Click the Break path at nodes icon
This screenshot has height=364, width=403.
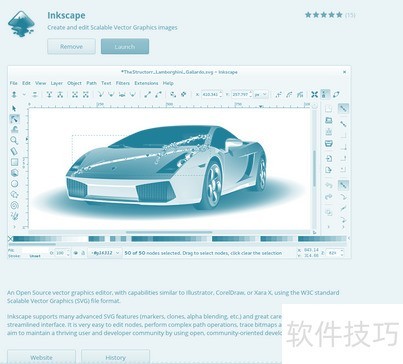click(x=60, y=95)
